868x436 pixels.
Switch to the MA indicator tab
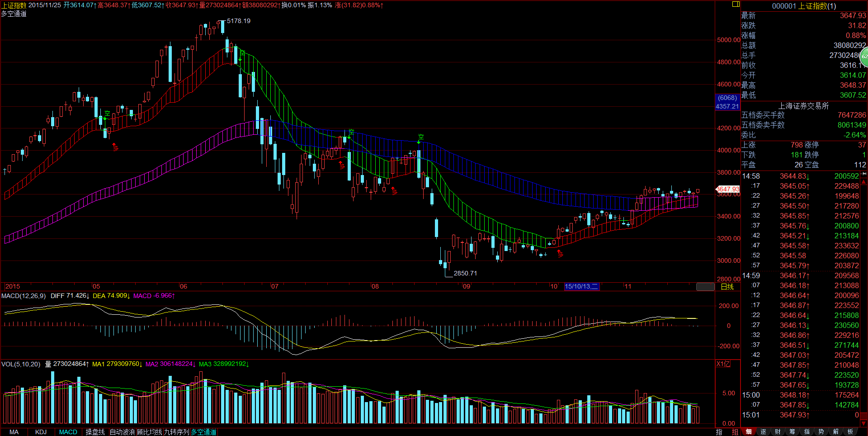(x=14, y=432)
